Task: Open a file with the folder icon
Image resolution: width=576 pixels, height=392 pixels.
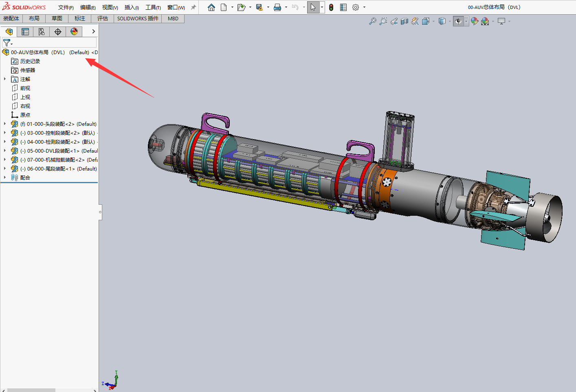Action: (241, 7)
